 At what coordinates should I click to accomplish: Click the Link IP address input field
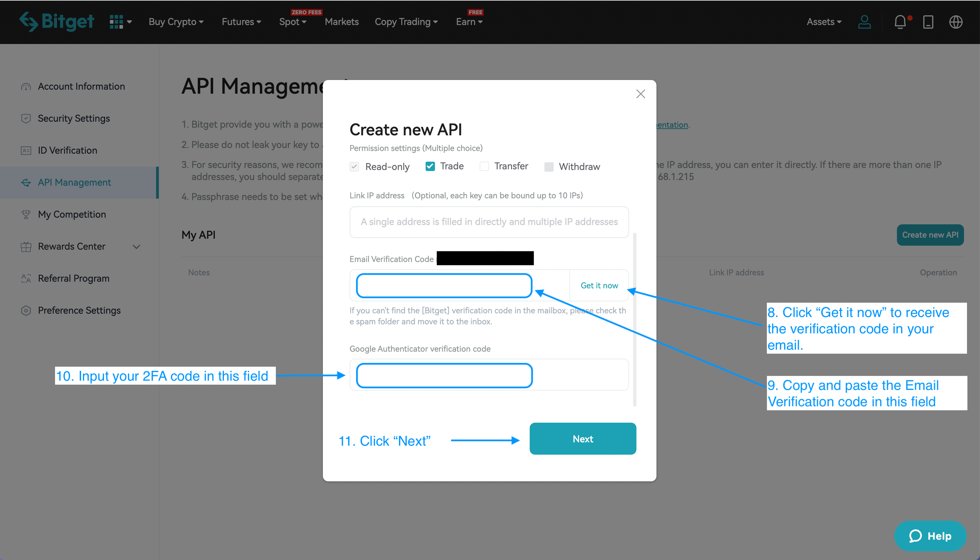[x=489, y=222]
